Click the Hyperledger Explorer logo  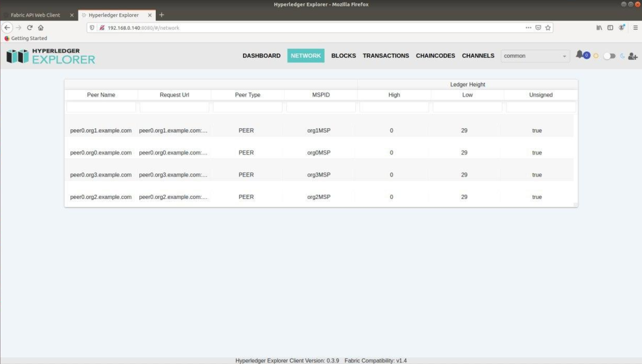coord(51,56)
